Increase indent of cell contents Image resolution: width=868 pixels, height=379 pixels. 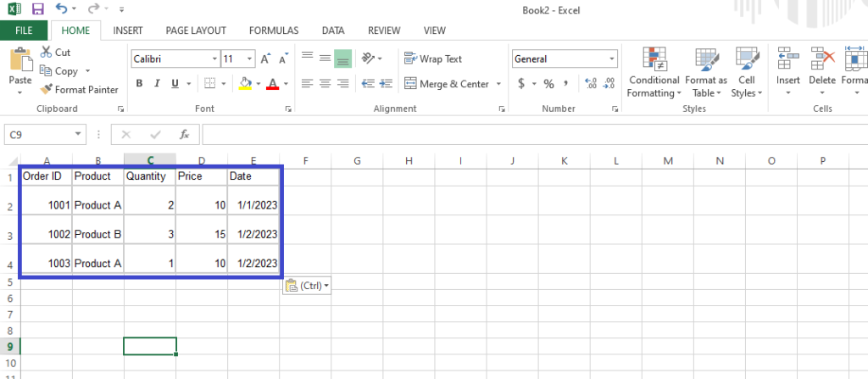(386, 84)
